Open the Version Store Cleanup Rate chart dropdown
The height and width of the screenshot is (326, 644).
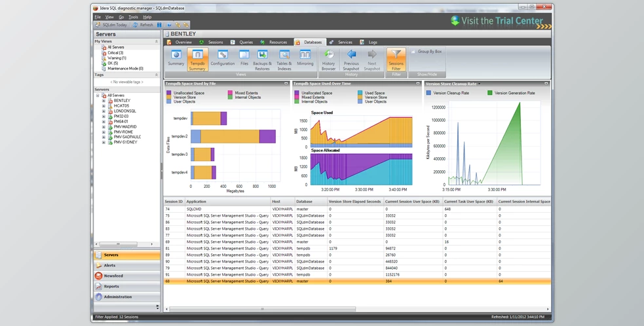click(x=479, y=84)
